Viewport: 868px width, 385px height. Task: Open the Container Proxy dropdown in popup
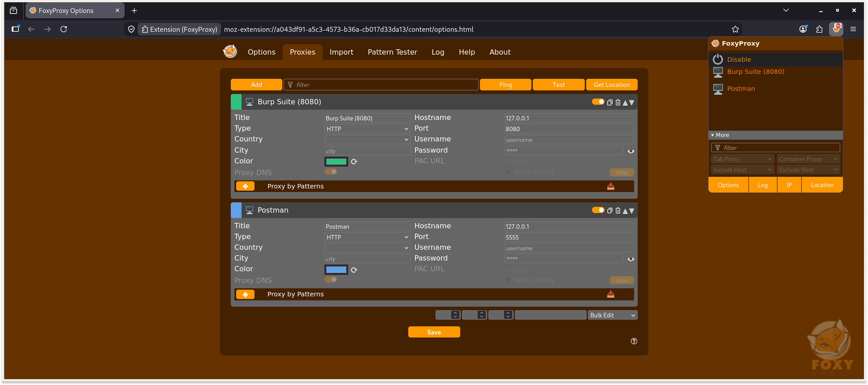coord(808,159)
